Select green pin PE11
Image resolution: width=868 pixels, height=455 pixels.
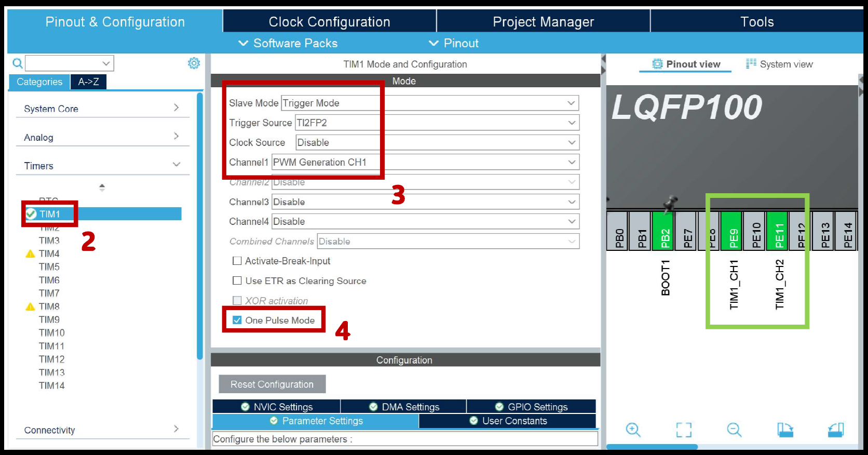778,231
